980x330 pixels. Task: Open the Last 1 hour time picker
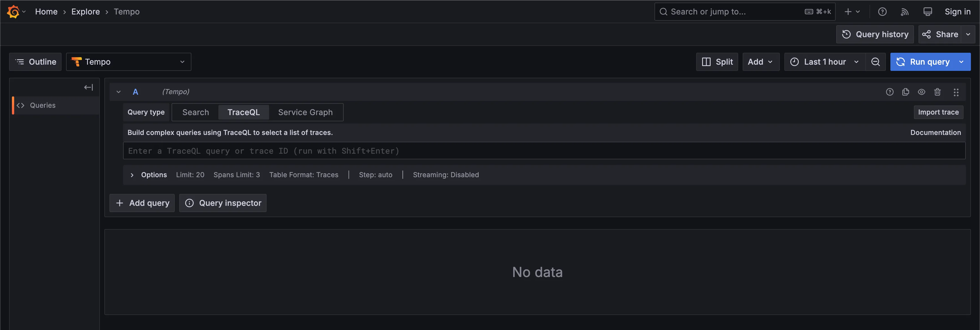pyautogui.click(x=824, y=62)
